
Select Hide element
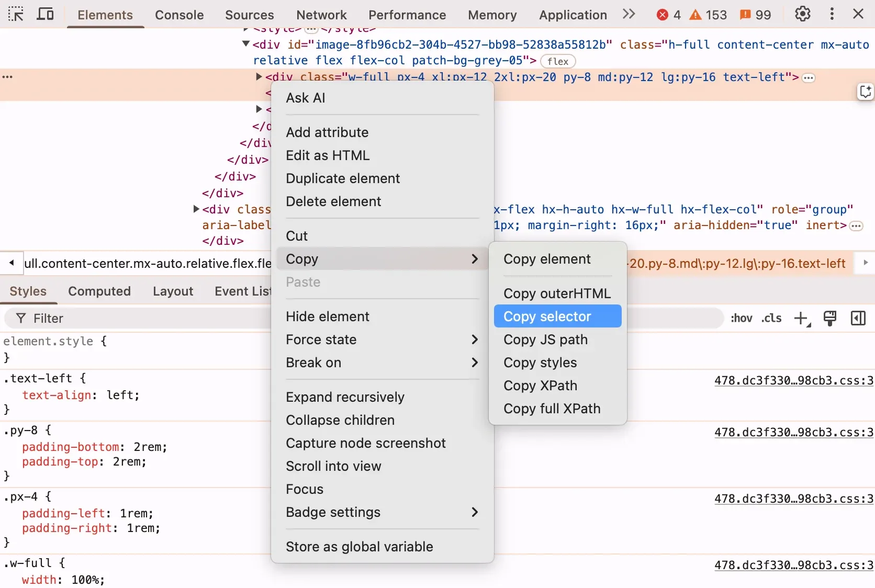point(383,316)
